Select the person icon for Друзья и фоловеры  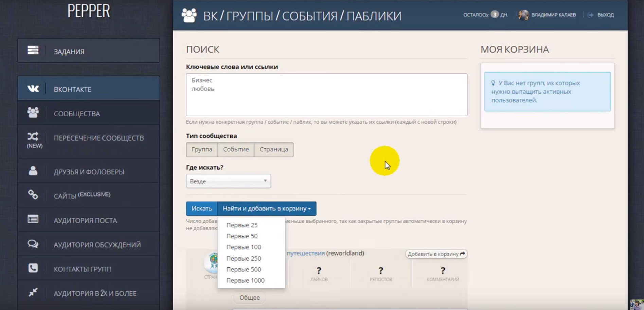33,171
